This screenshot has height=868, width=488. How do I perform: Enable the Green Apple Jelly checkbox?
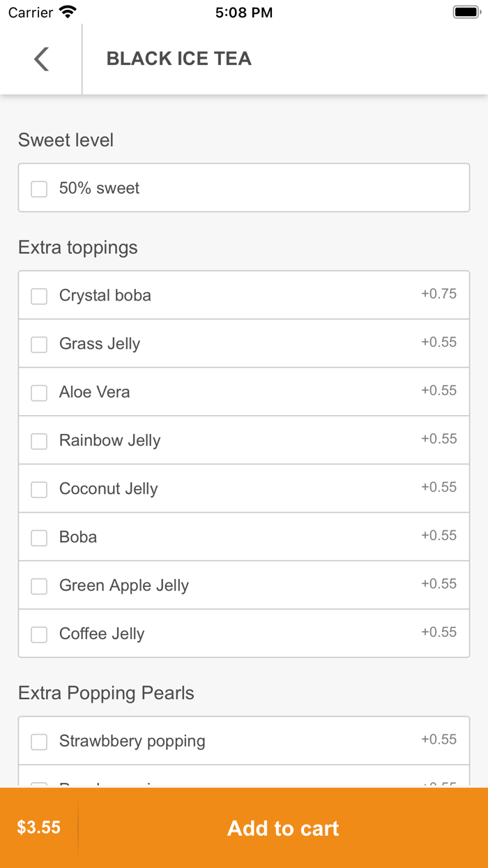[x=39, y=586]
